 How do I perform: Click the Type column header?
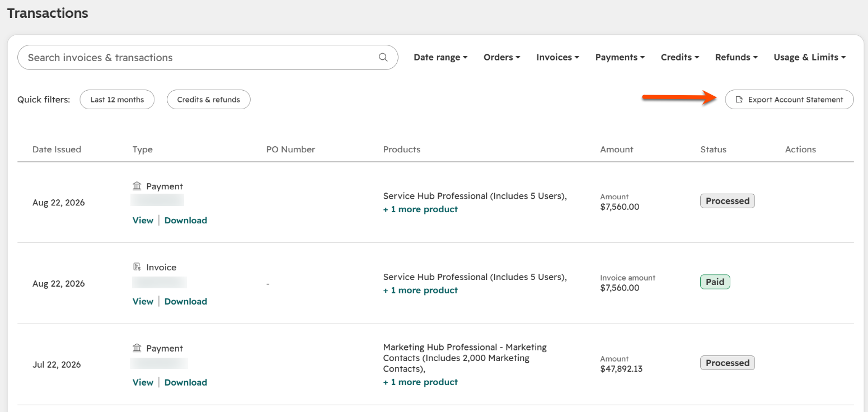pos(143,149)
